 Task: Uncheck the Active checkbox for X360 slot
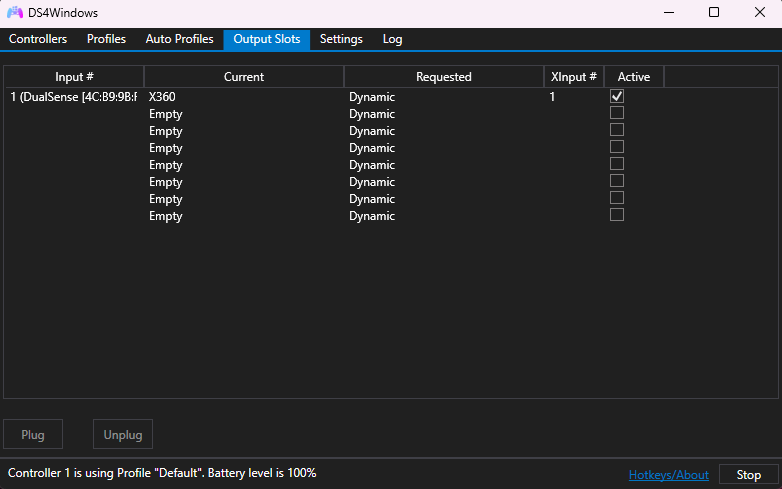click(617, 97)
